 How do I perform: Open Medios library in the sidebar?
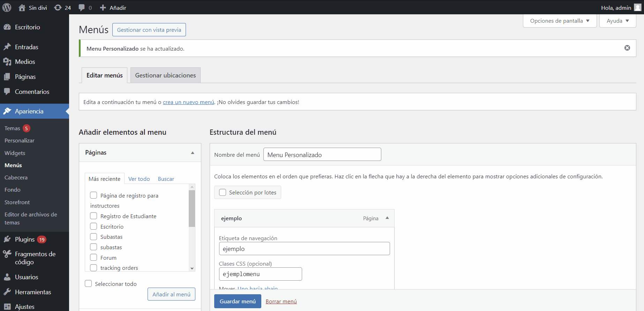coord(25,62)
